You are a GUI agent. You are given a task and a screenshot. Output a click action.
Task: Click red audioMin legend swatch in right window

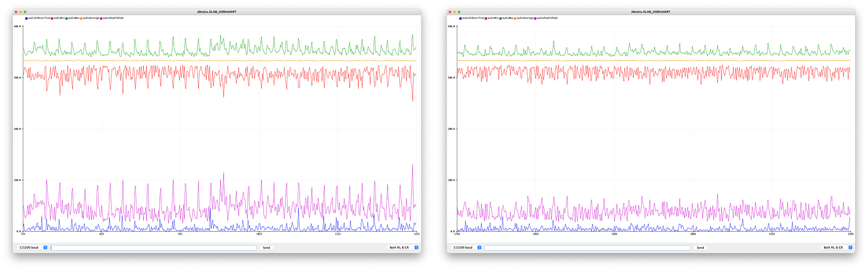tap(486, 18)
